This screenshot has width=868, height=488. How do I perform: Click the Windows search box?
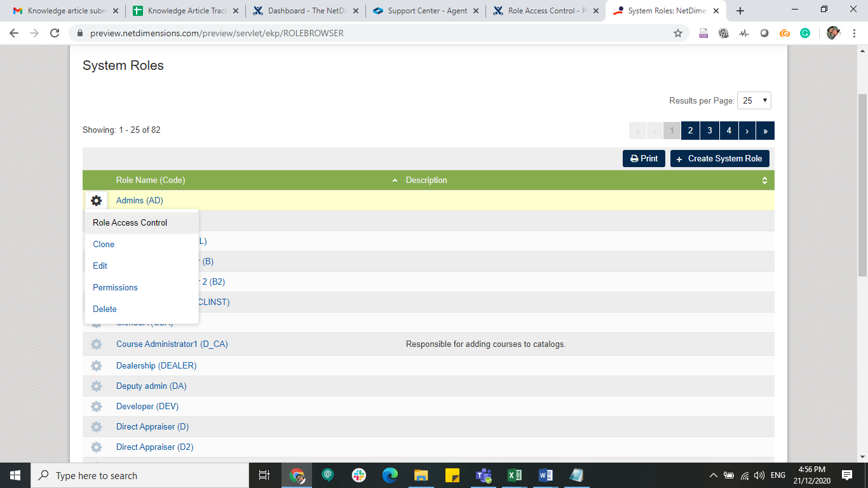(140, 475)
